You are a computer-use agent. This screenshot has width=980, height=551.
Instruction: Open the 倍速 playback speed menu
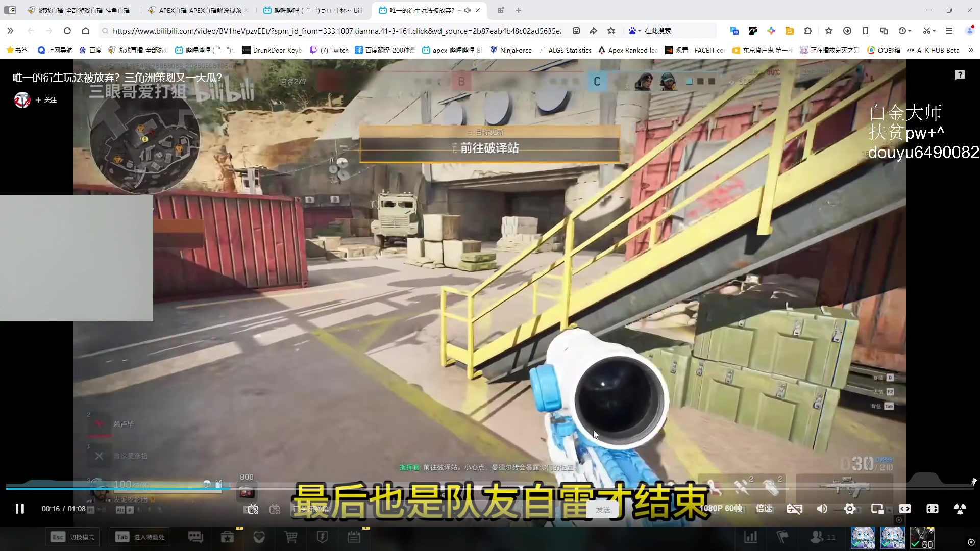(764, 509)
